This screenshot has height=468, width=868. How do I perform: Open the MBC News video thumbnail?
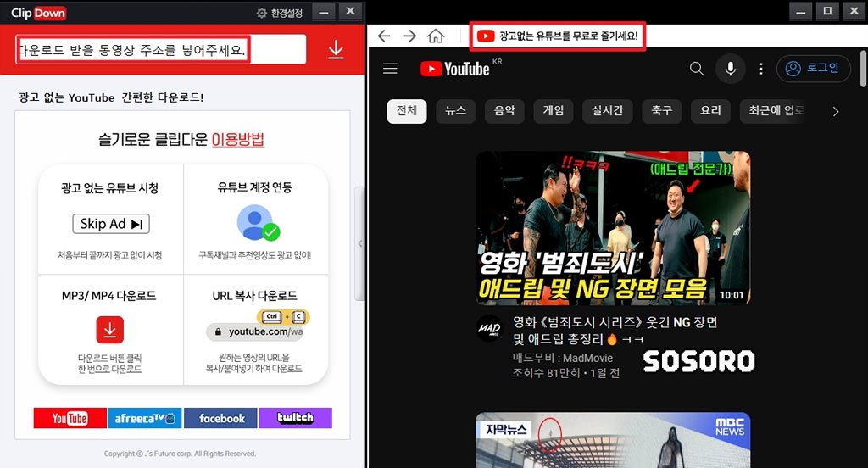pos(613,440)
